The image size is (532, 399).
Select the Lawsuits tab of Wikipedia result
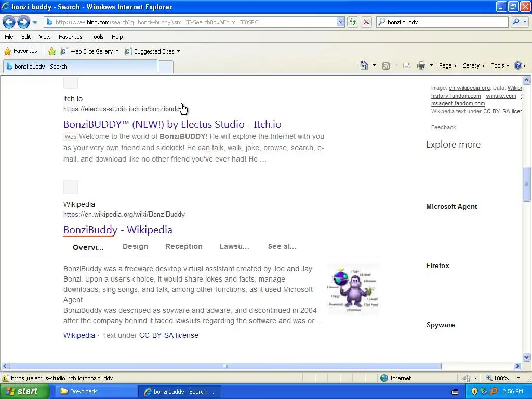[234, 247]
